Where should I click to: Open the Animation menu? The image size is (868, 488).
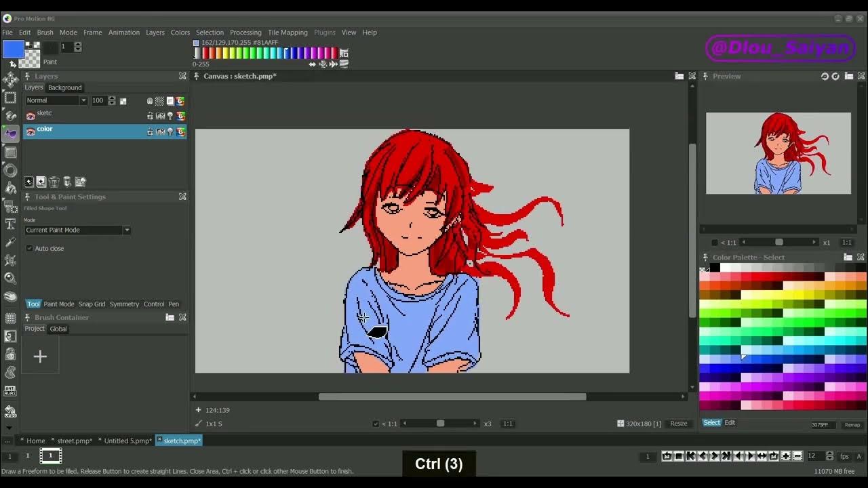tap(124, 32)
